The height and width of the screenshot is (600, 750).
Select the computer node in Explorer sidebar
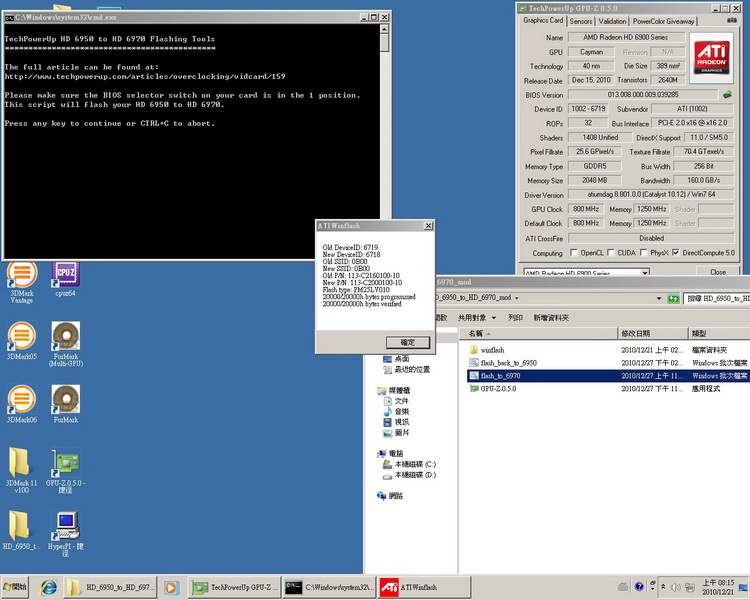tap(390, 453)
